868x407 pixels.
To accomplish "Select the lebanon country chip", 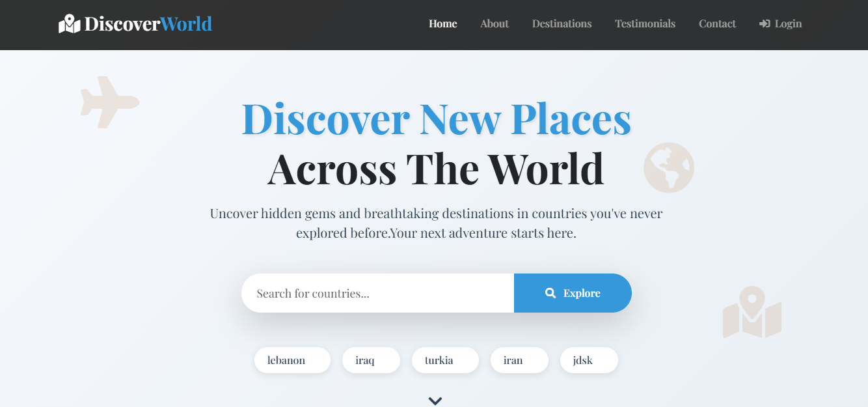I will pos(292,359).
